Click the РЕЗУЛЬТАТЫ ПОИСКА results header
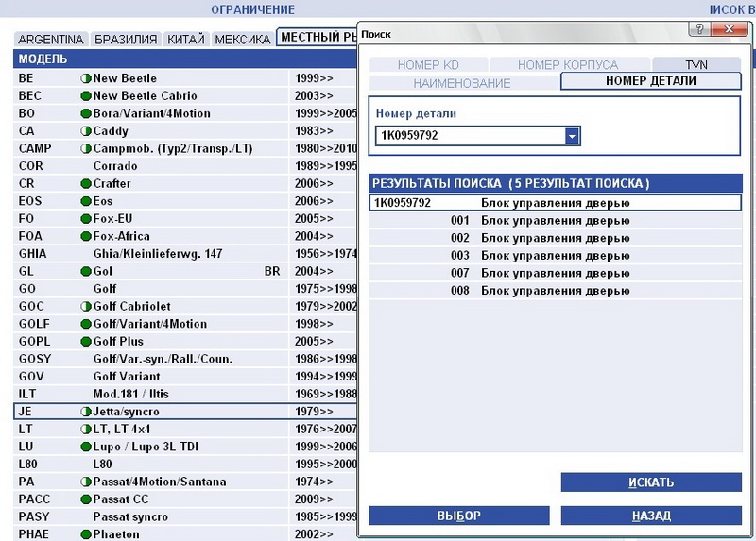The height and width of the screenshot is (541, 756). tap(556, 183)
